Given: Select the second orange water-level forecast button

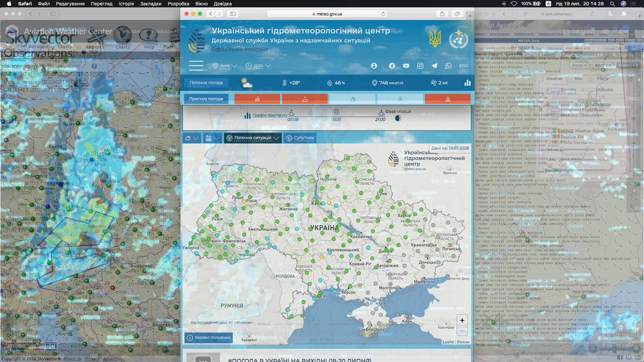Looking at the screenshot, I should pos(305,99).
